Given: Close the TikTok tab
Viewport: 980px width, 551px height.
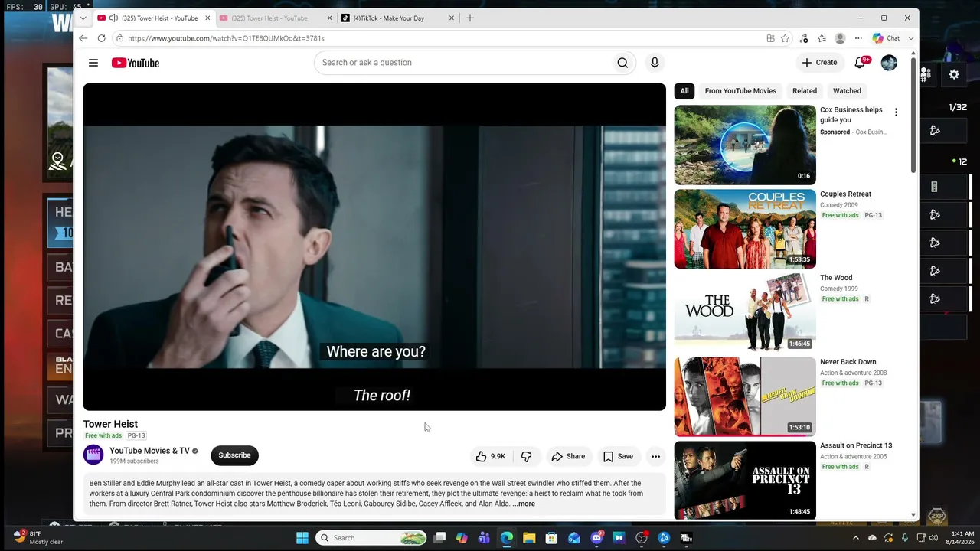Looking at the screenshot, I should [x=451, y=18].
